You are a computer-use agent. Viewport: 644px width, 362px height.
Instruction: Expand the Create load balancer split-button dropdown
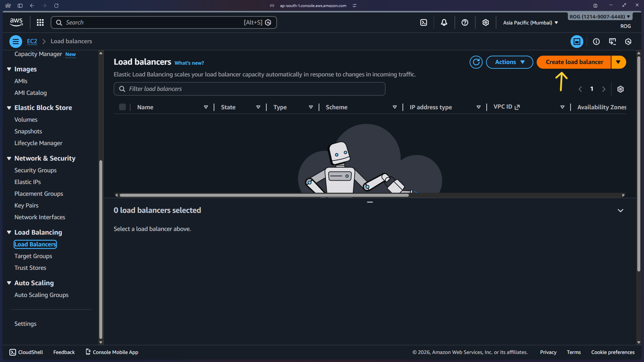pos(619,62)
